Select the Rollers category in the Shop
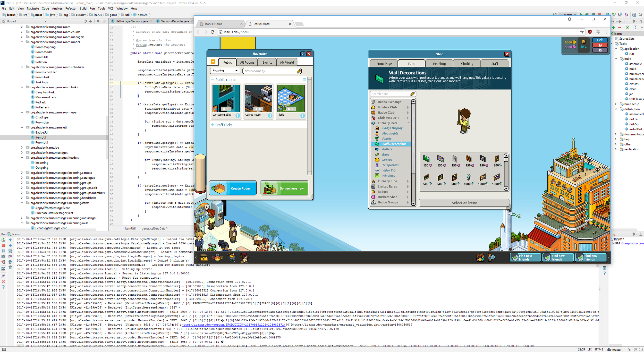Screen dimensions: 644x352 pos(387,149)
